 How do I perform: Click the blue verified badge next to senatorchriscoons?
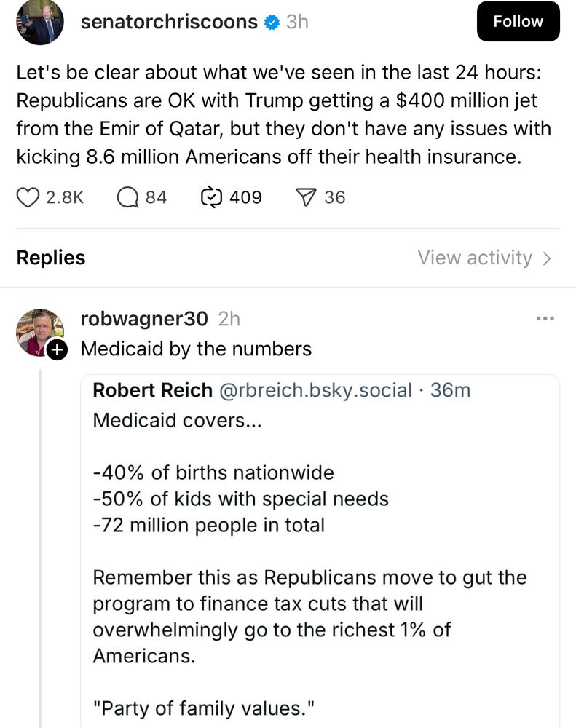coord(272,23)
